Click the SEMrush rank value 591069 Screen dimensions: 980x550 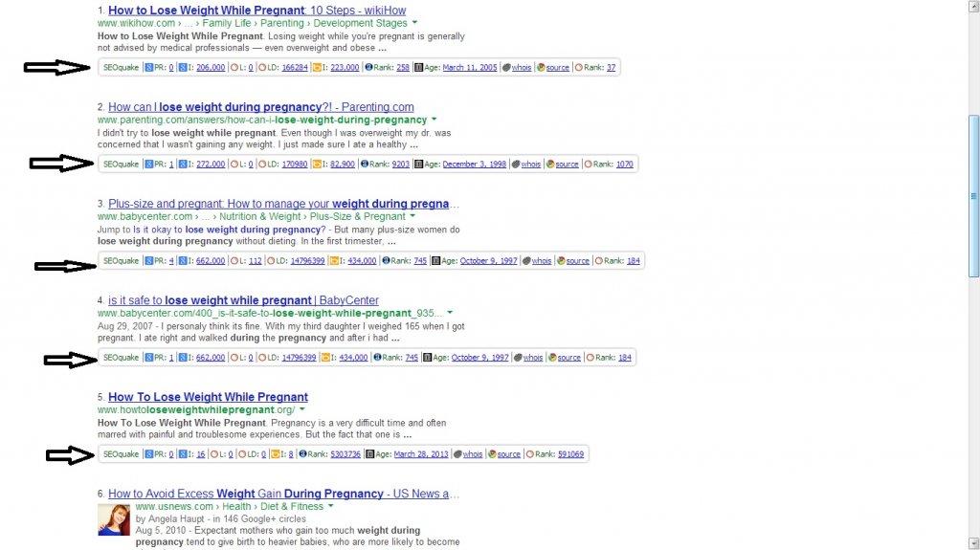click(570, 454)
